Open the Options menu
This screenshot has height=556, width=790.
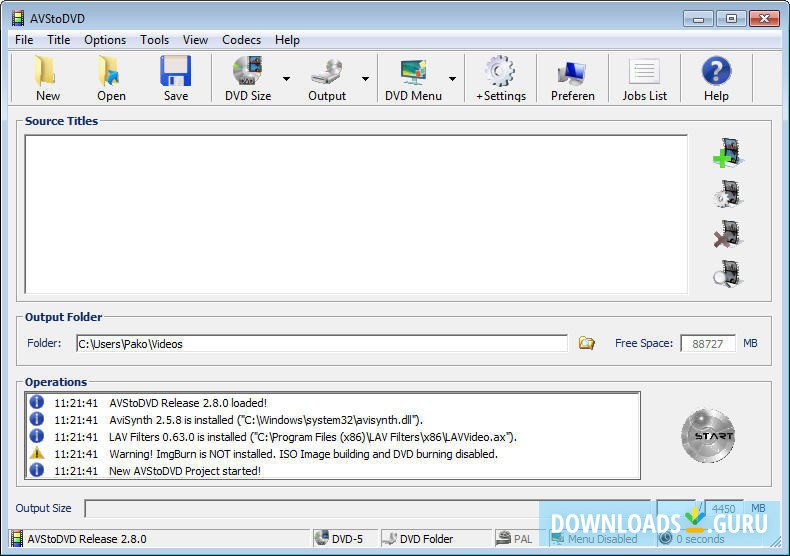(x=105, y=40)
